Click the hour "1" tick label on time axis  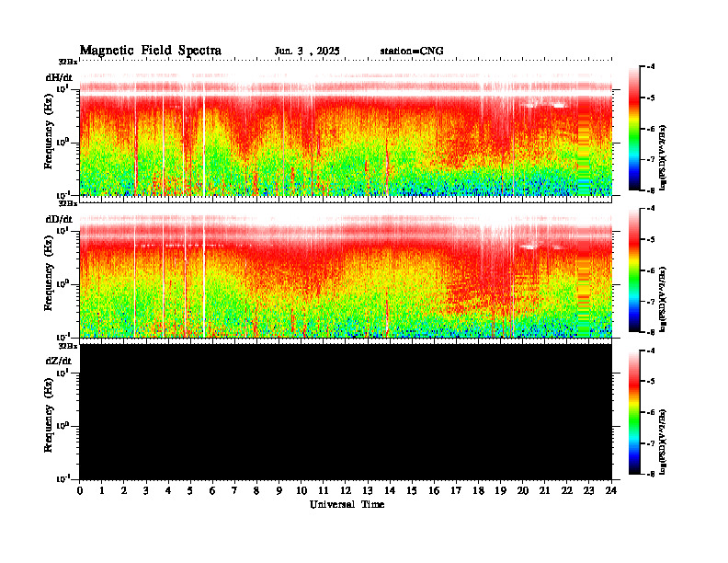coord(102,490)
